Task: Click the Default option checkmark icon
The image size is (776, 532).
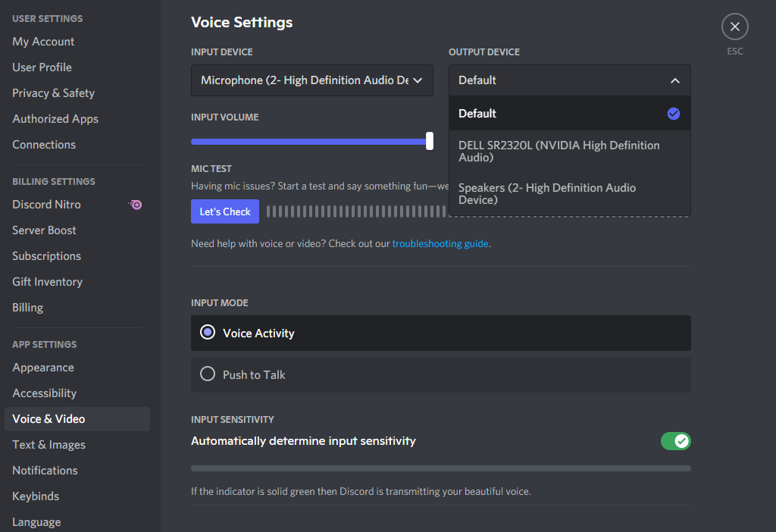Action: coord(674,114)
